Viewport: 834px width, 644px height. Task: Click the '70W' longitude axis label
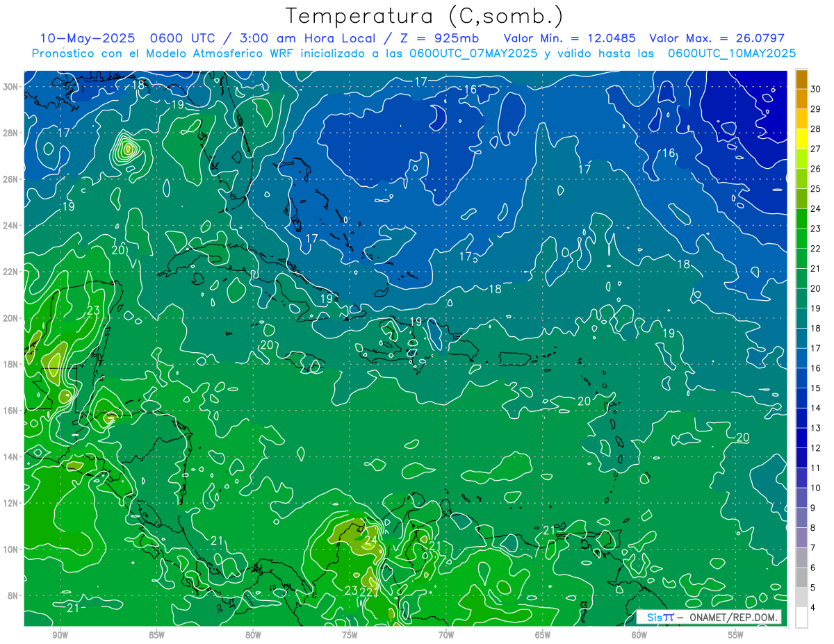click(x=446, y=635)
